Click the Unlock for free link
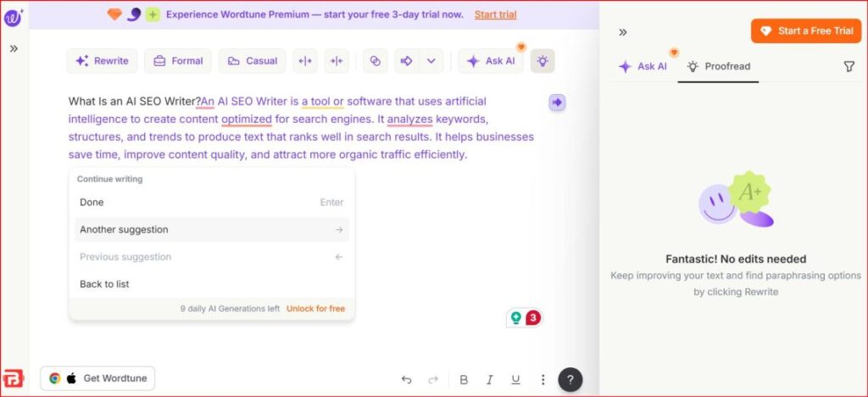The image size is (868, 397). click(315, 309)
